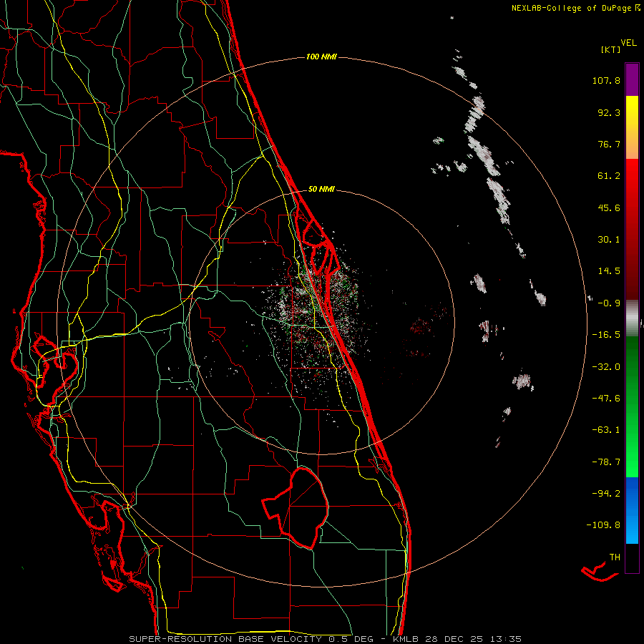The width and height of the screenshot is (644, 644).
Task: Click the -47.6 velocity scale value
Action: tap(606, 399)
